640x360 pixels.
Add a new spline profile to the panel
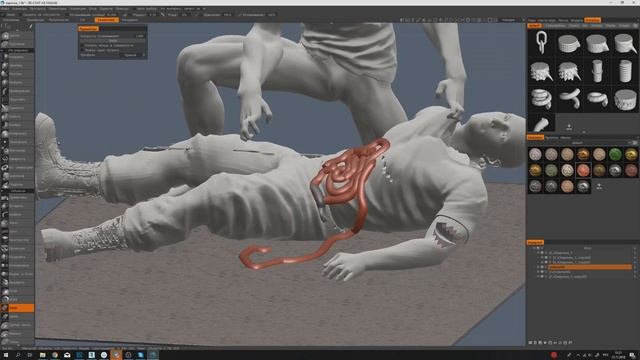click(569, 127)
